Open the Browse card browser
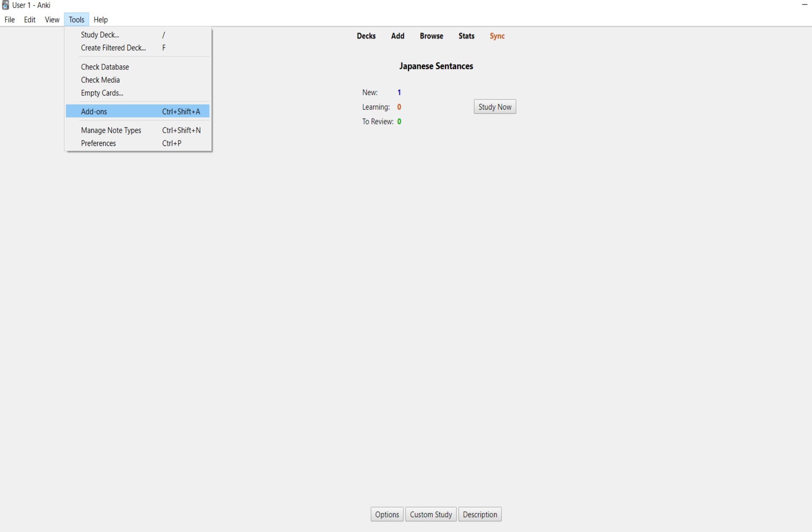The width and height of the screenshot is (812, 532). (431, 36)
